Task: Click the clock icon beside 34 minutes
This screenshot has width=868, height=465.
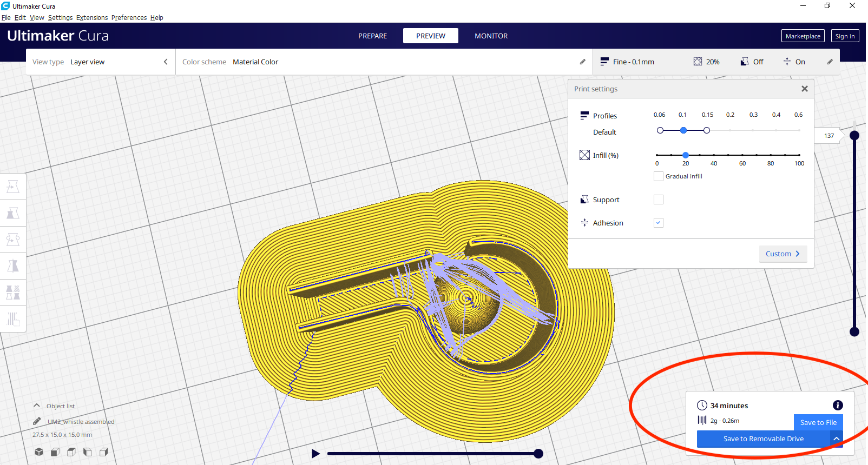Action: [x=702, y=405]
